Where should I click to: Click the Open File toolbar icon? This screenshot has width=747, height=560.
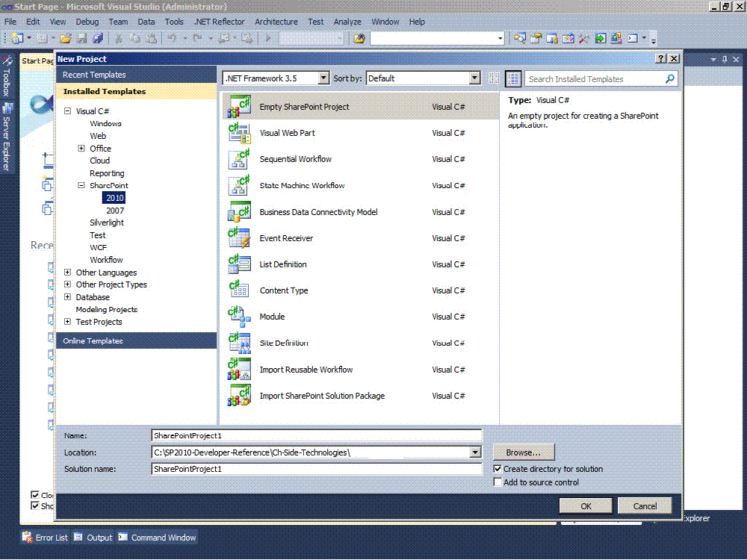[x=66, y=38]
